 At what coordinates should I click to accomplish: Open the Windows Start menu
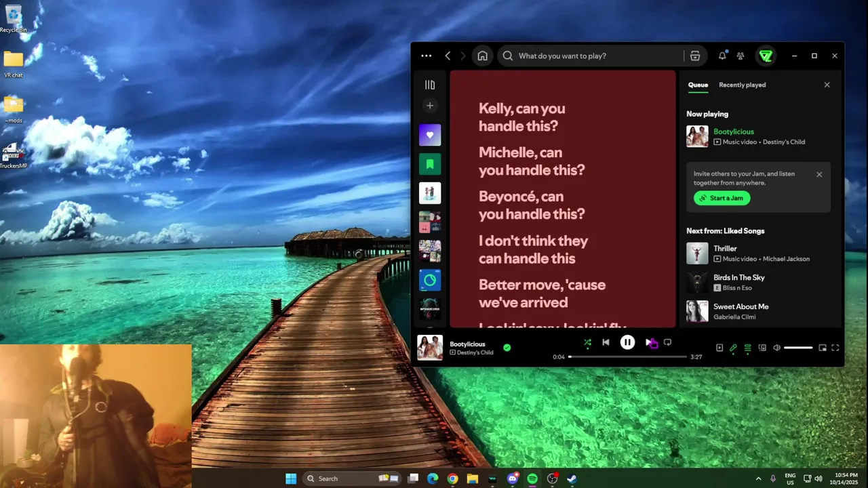291,479
